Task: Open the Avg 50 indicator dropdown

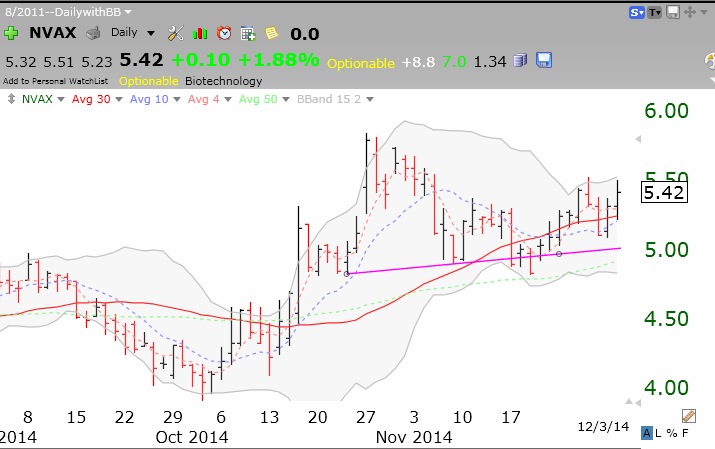Action: tap(286, 99)
